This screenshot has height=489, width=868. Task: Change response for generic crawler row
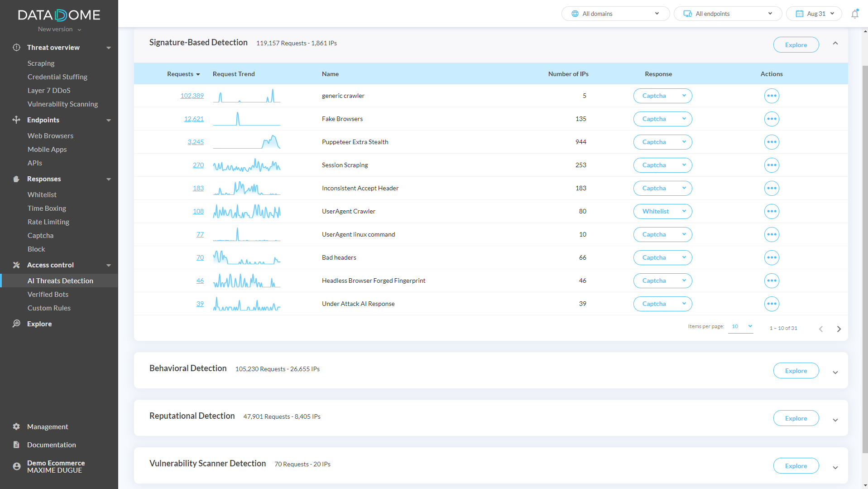(x=662, y=96)
